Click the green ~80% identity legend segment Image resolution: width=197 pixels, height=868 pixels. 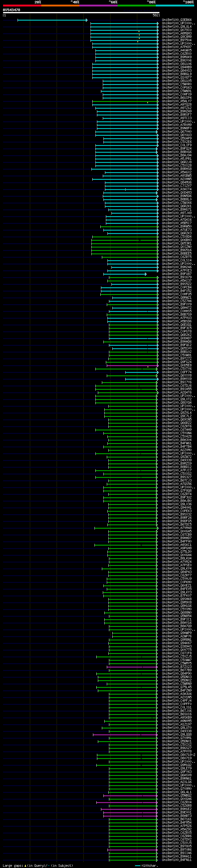[x=137, y=6]
